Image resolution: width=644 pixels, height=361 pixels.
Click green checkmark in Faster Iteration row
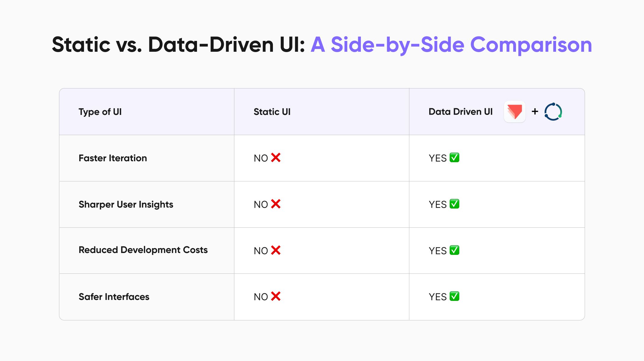coord(454,158)
